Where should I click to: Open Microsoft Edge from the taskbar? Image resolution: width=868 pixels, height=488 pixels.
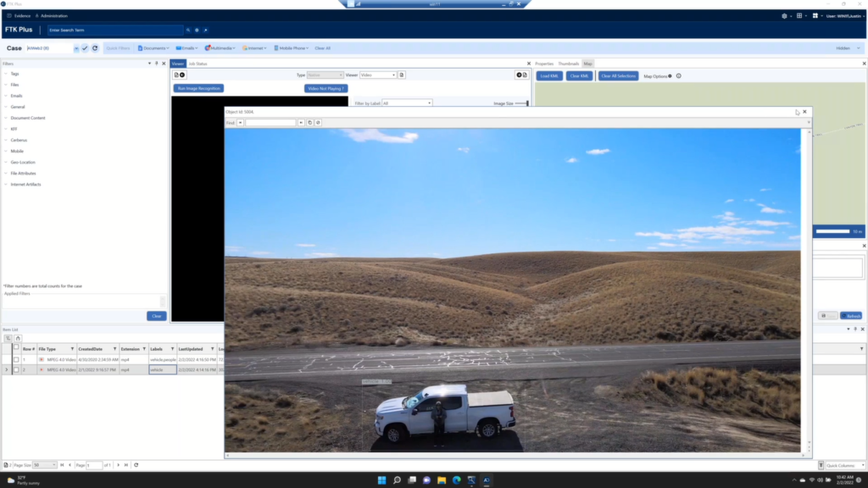tap(457, 480)
